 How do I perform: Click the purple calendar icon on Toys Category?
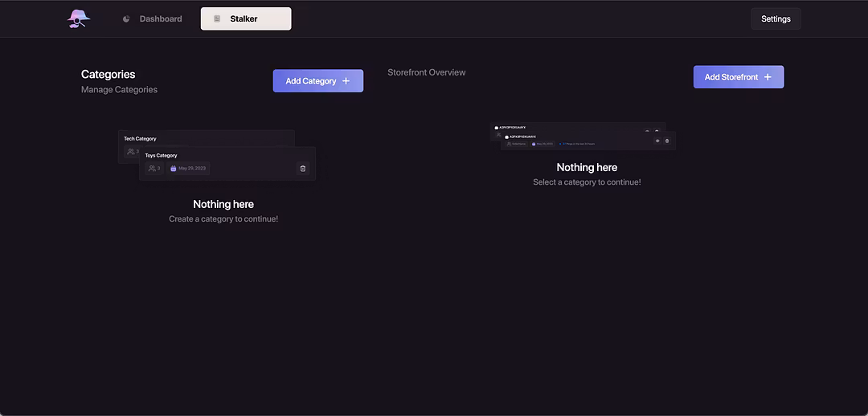[173, 169]
